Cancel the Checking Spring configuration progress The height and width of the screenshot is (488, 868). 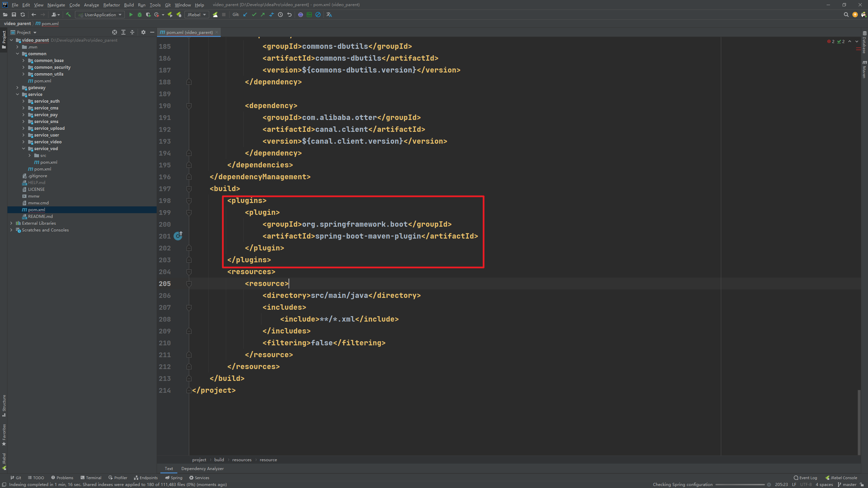[769, 485]
